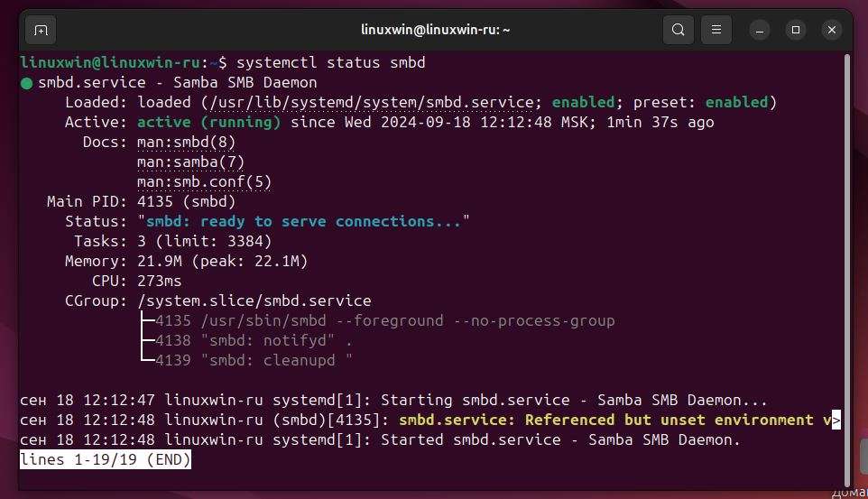This screenshot has height=499, width=868.
Task: Click the 'CPU: 273ms' line
Action: tap(137, 282)
